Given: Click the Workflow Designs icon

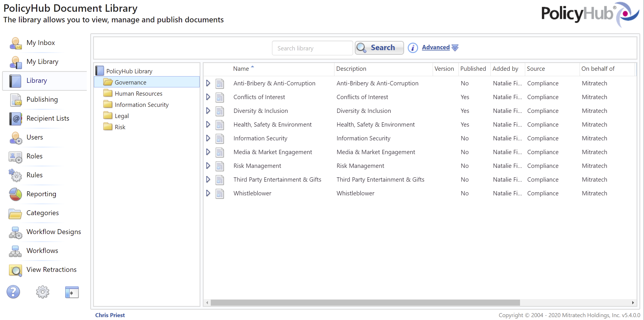Looking at the screenshot, I should pyautogui.click(x=15, y=232).
